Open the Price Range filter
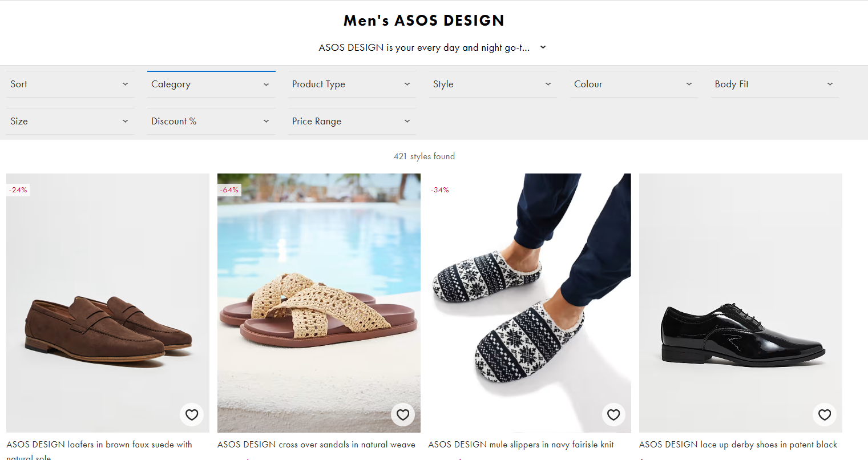This screenshot has width=868, height=460. [x=352, y=121]
